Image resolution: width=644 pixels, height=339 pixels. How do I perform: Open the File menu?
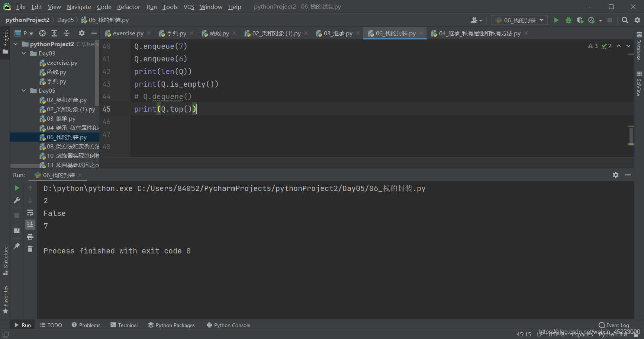pos(21,7)
